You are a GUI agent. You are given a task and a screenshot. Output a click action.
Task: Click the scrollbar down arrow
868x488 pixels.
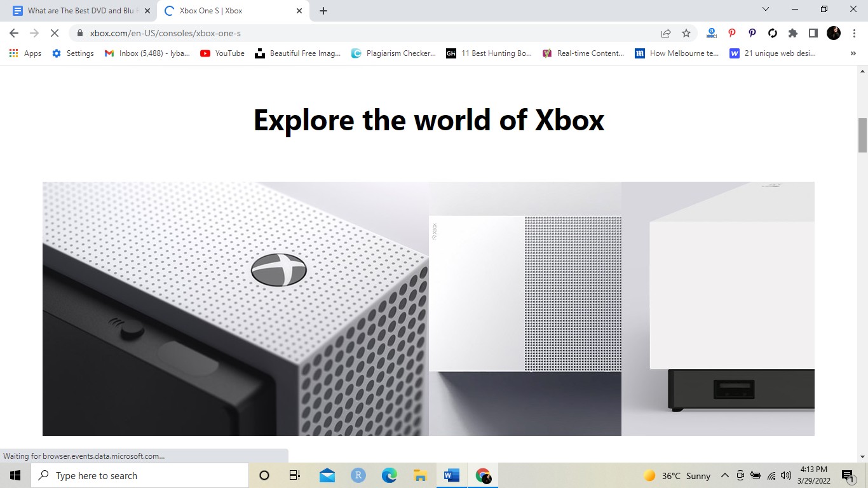(x=862, y=456)
